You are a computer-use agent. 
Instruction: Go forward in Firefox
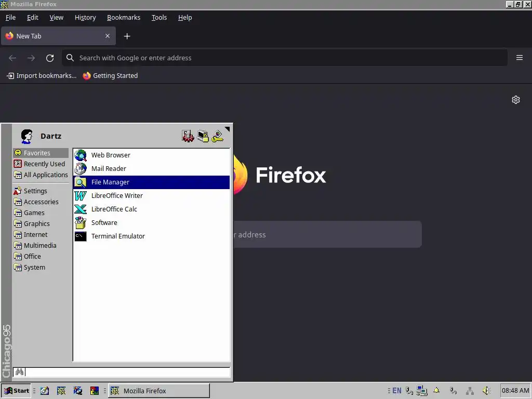coord(31,58)
